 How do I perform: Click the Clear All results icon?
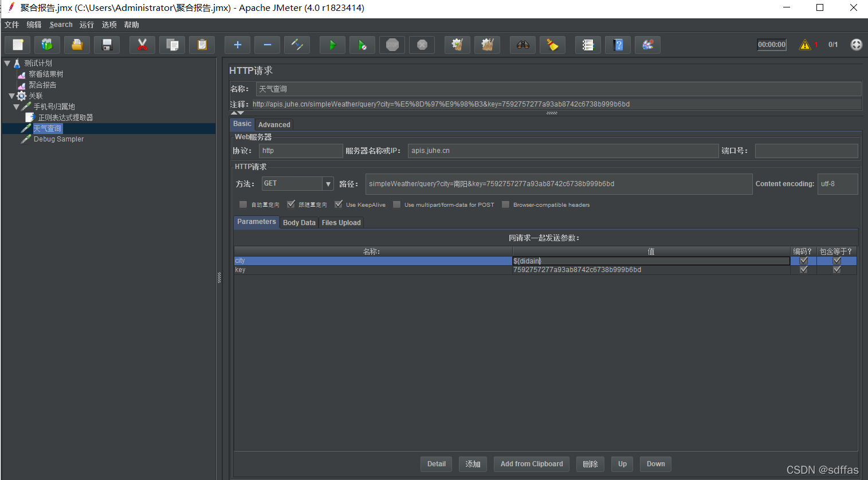coord(488,45)
